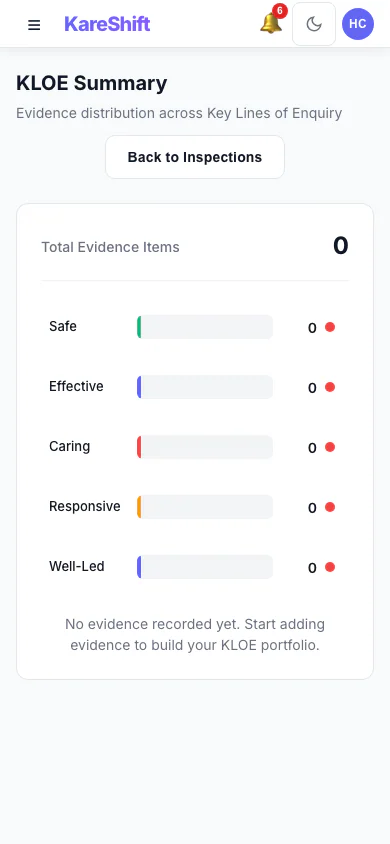Click the Total Evidence Items count
Image resolution: width=390 pixels, height=844 pixels.
(341, 246)
